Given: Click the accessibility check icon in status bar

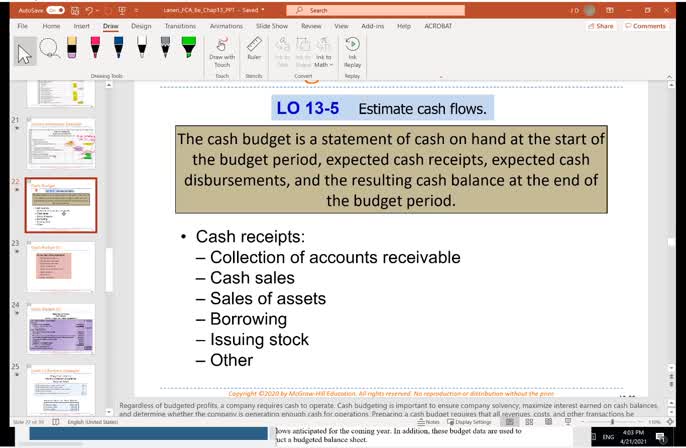Looking at the screenshot, I should pos(56,422).
